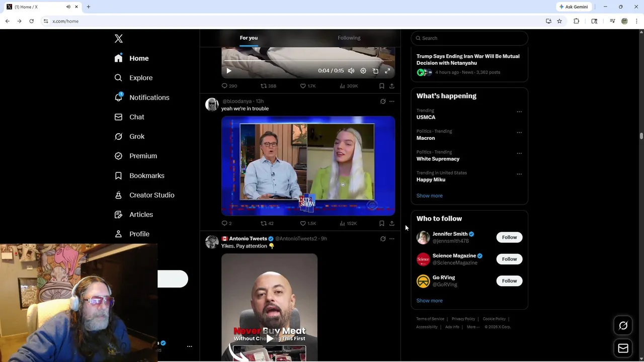Click the X logo in sidebar
The image size is (644, 362).
(x=119, y=39)
